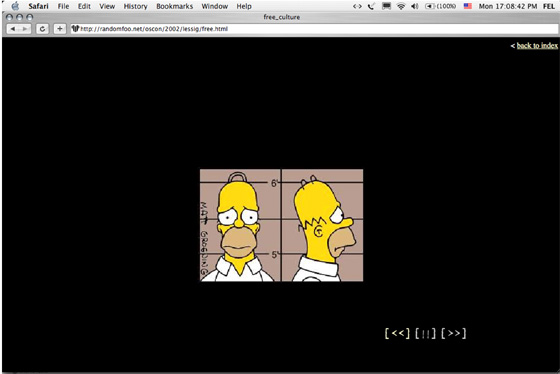Go to previous slide with [<<]
Screen dimensions: 560x374
click(397, 333)
